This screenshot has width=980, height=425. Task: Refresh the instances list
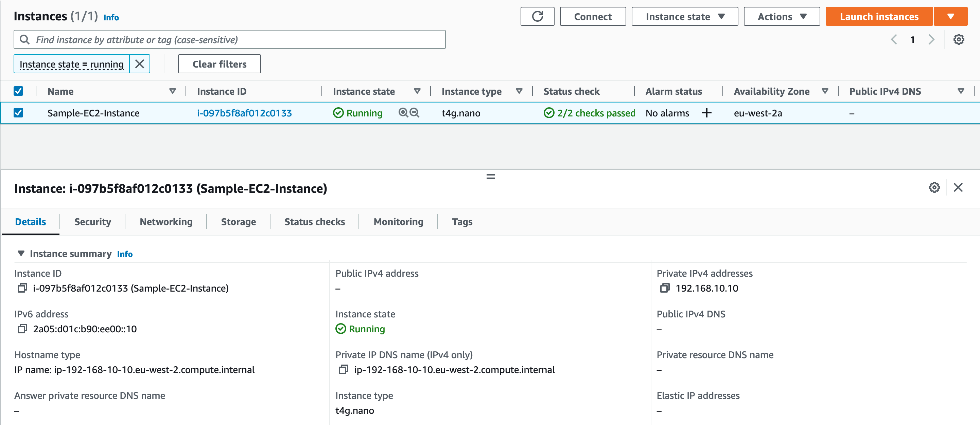(537, 16)
